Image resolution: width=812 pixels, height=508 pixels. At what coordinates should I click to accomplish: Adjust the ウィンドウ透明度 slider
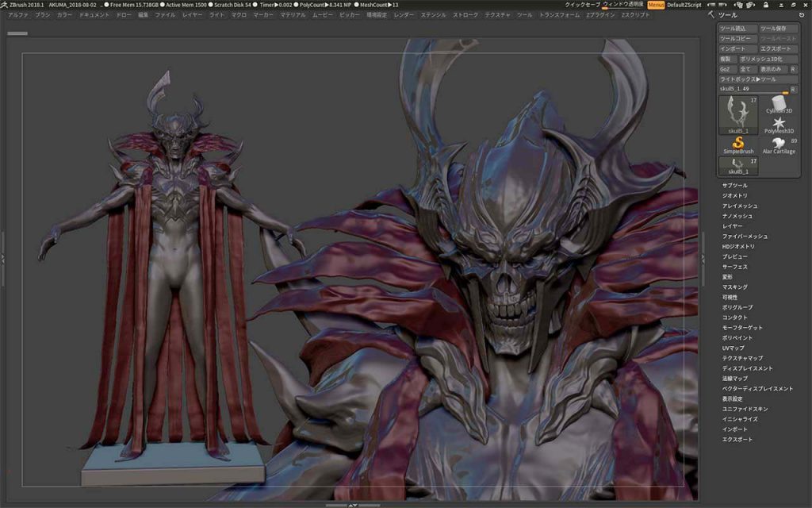(623, 5)
